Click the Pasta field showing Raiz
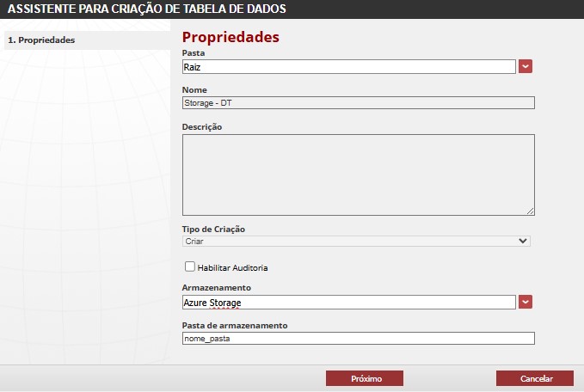This screenshot has width=584, height=392. (349, 67)
